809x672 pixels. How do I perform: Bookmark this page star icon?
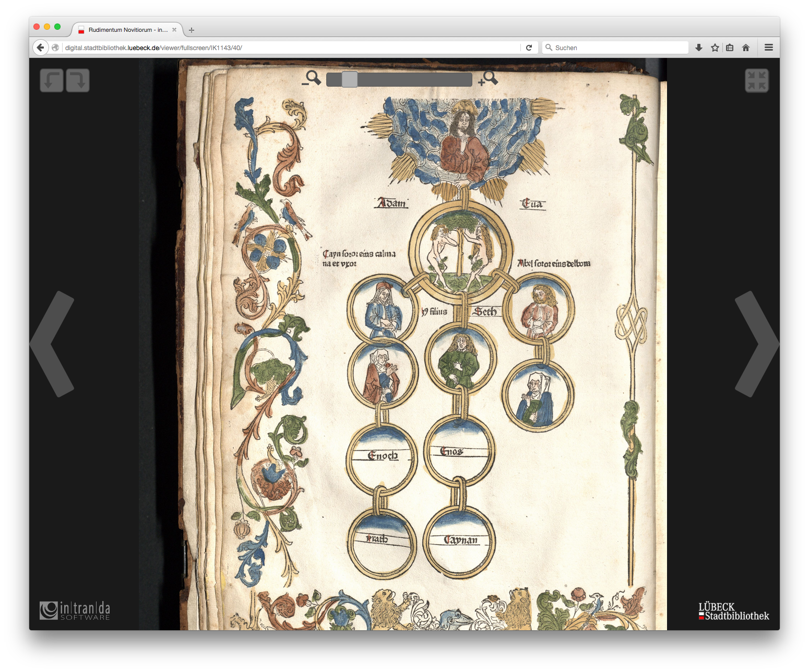point(715,48)
